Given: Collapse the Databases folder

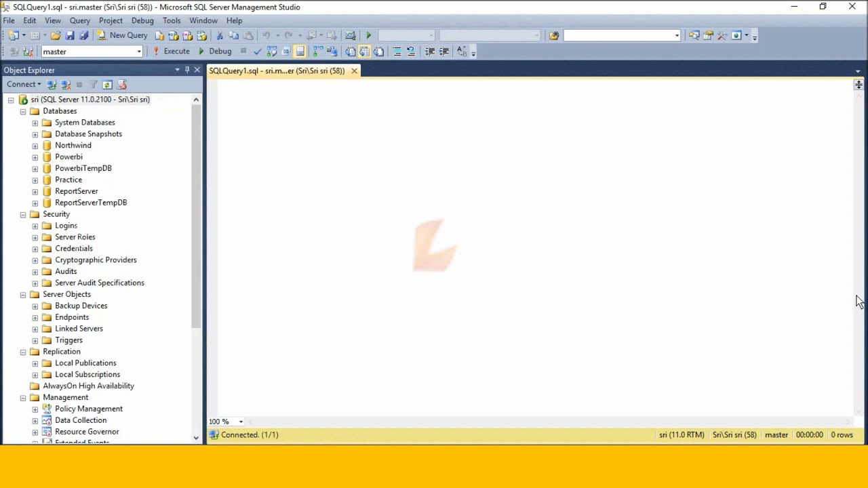Looking at the screenshot, I should pos(23,111).
